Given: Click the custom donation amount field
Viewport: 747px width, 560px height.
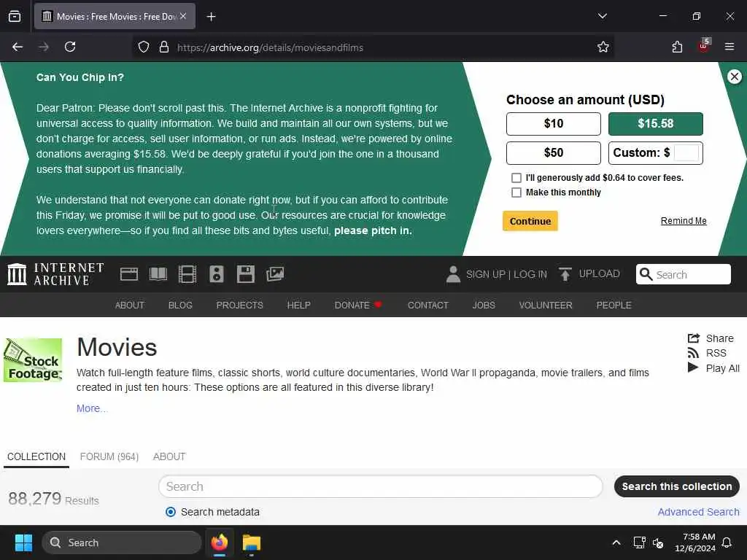Looking at the screenshot, I should click(x=686, y=153).
